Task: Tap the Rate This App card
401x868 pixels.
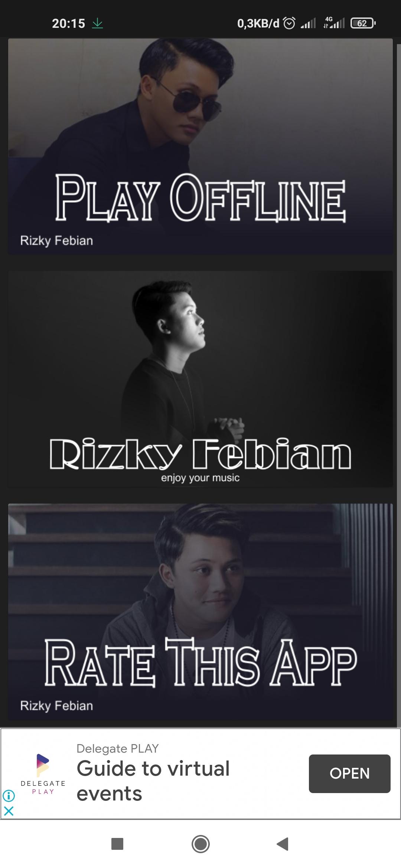Action: coord(200,612)
